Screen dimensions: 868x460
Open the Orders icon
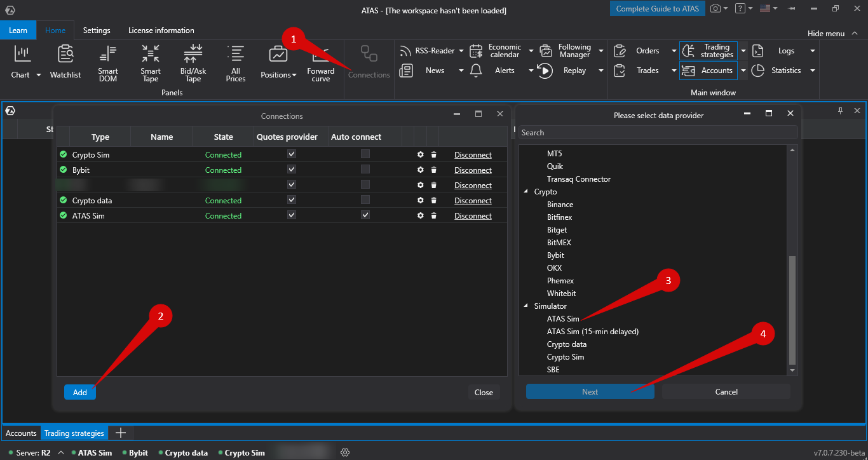[x=620, y=51]
